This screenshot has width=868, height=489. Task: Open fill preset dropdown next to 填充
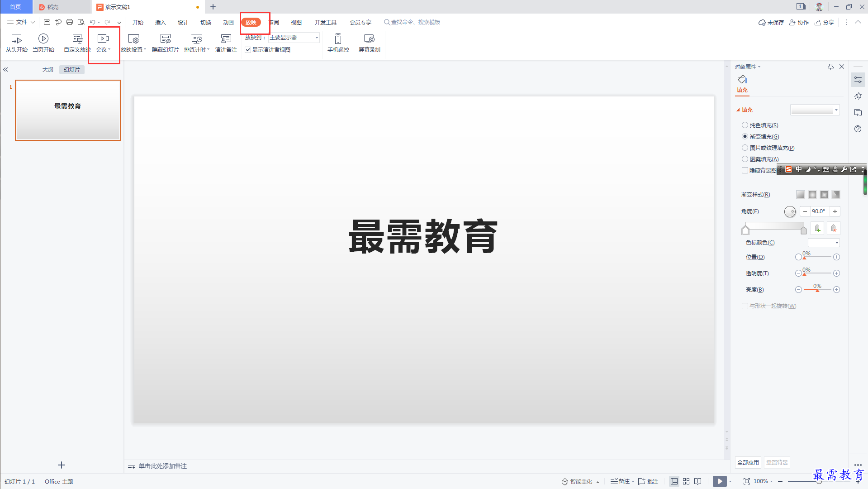pos(815,110)
